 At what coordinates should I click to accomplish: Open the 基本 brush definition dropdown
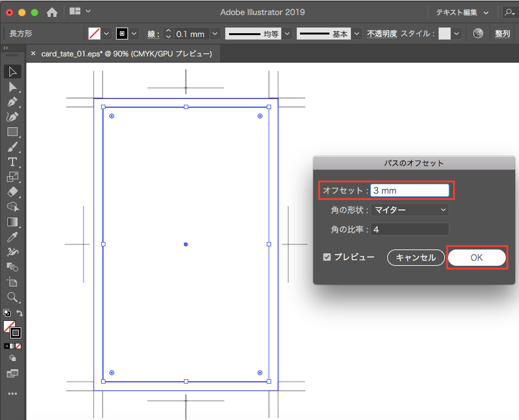[356, 34]
